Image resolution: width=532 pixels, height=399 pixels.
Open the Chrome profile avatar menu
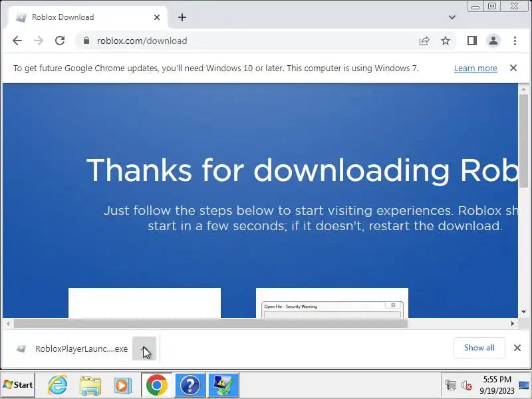493,41
